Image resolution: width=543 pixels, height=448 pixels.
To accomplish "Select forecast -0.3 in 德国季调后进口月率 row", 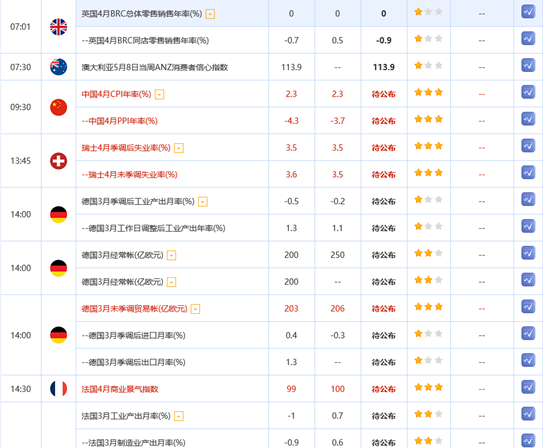I will [x=338, y=335].
